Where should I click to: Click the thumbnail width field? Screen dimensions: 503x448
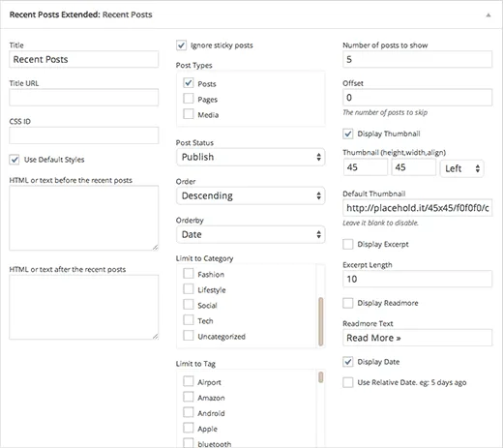point(414,167)
